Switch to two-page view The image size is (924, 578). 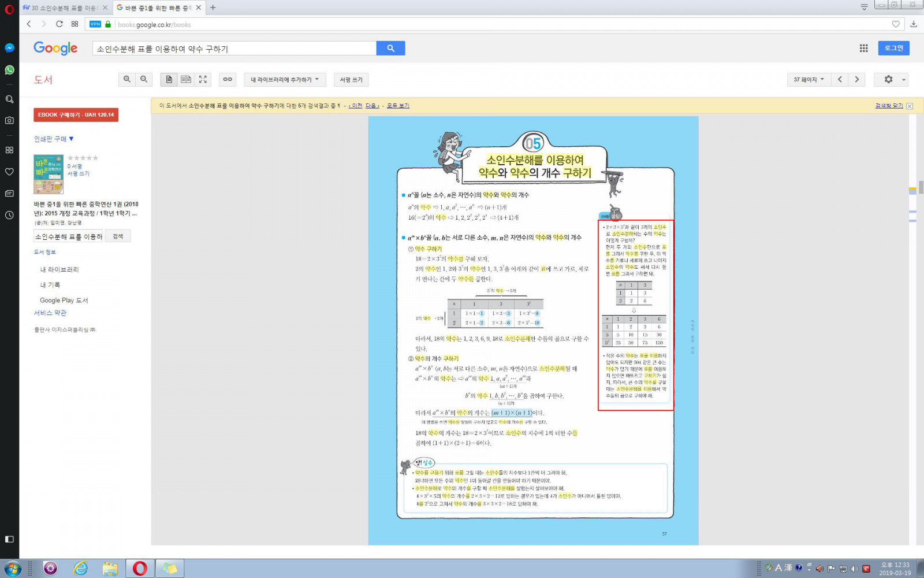click(x=186, y=79)
